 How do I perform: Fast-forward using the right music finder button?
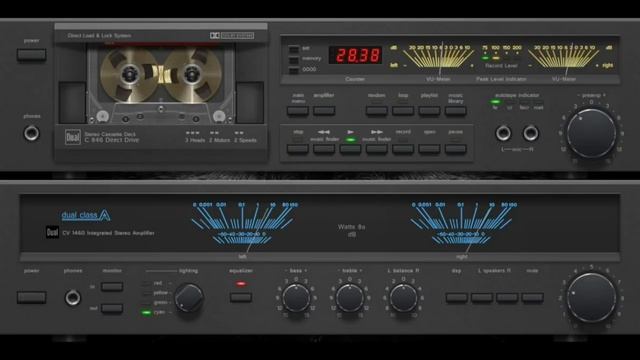(376, 149)
